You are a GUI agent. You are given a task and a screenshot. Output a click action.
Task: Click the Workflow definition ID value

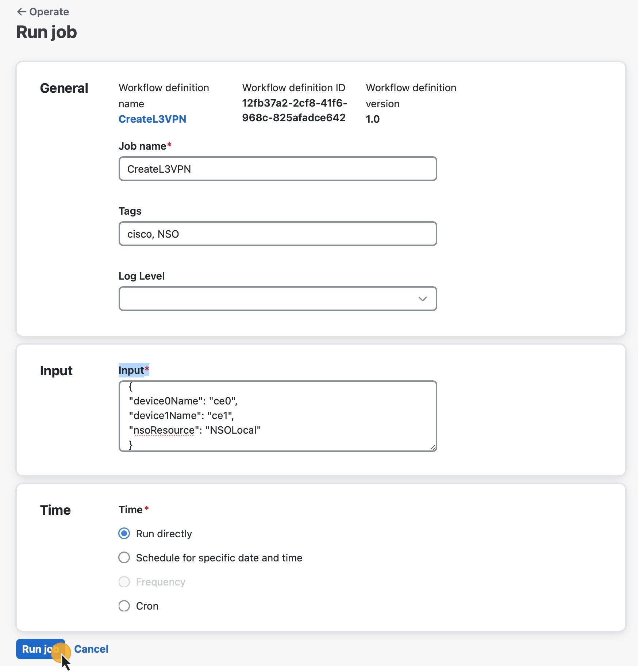coord(295,110)
